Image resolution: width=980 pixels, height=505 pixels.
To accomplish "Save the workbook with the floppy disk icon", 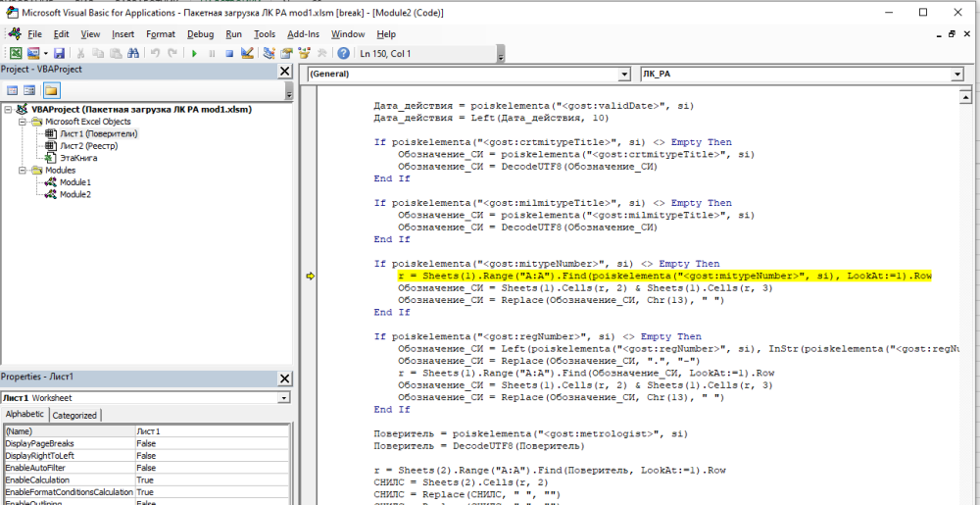I will [59, 53].
